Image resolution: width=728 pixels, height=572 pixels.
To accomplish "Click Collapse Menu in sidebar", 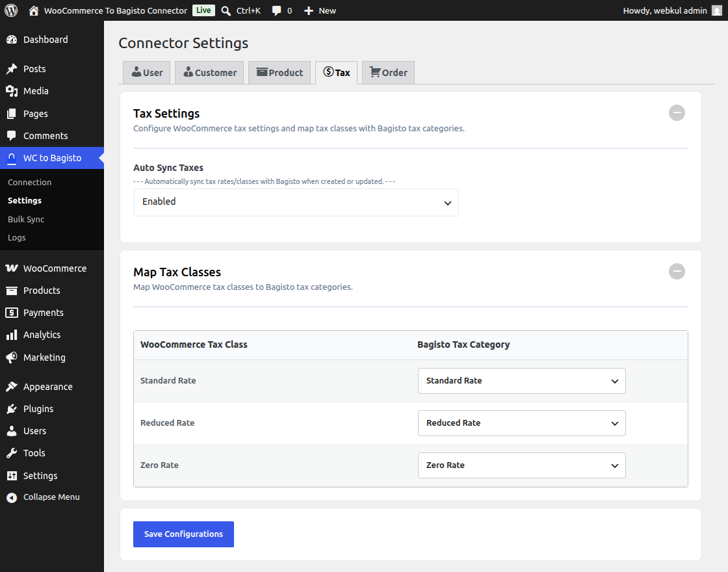I will (x=51, y=497).
